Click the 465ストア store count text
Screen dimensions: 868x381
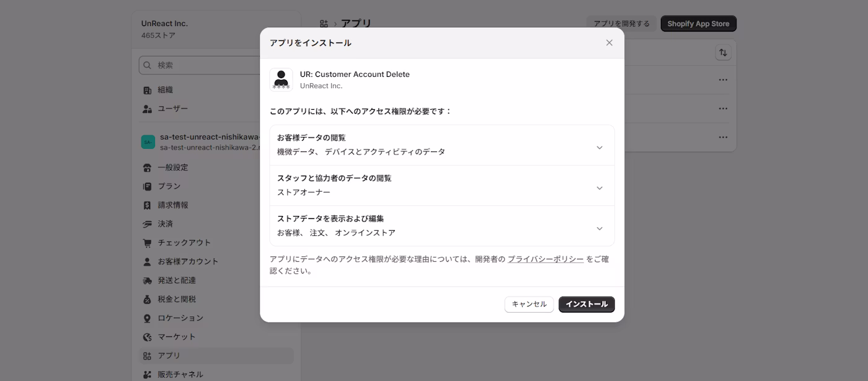[158, 36]
